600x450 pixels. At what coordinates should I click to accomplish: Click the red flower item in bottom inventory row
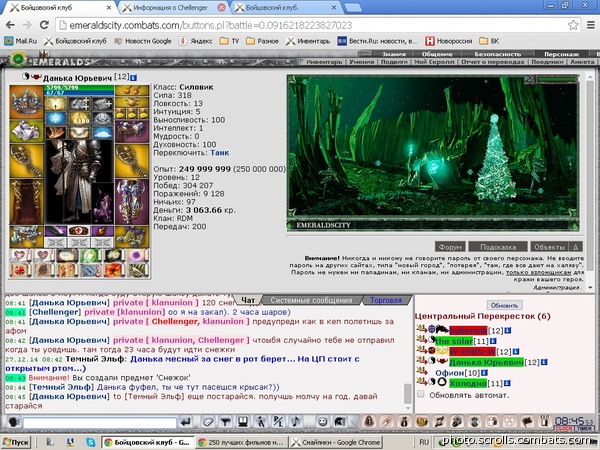(114, 270)
